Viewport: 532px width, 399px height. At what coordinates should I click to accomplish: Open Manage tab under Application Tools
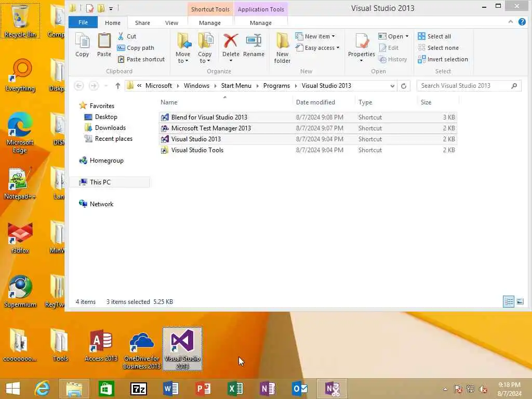[261, 23]
